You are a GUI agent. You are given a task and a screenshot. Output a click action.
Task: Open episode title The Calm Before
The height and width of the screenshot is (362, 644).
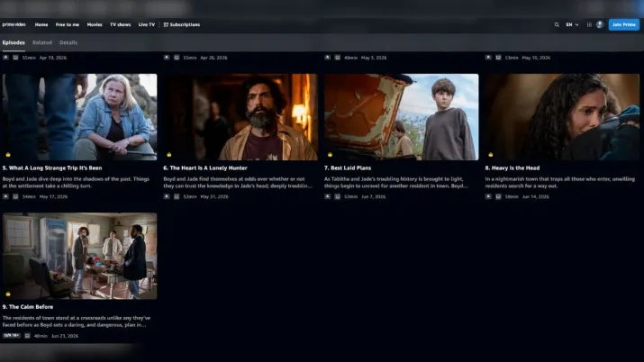coord(28,307)
